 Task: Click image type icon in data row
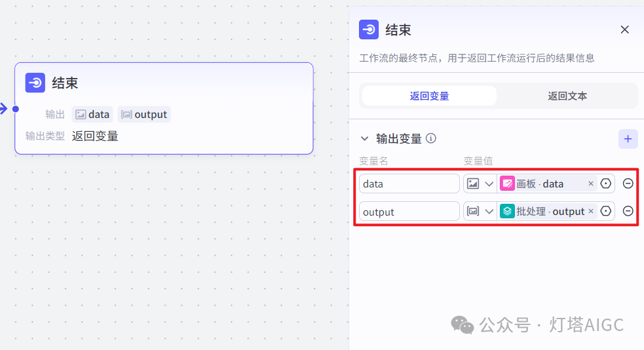tap(473, 184)
